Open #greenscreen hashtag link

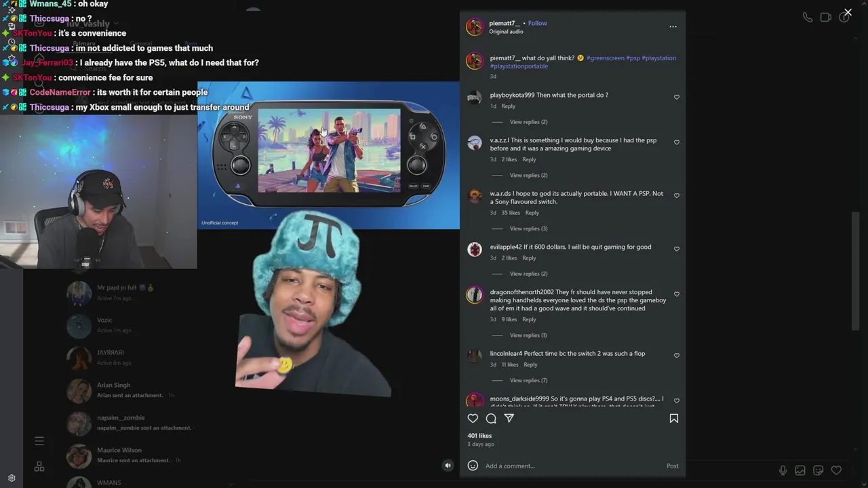(x=605, y=58)
